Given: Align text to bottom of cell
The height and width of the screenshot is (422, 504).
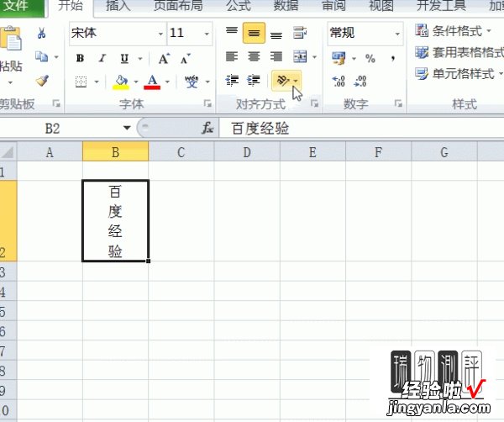Looking at the screenshot, I should [276, 34].
